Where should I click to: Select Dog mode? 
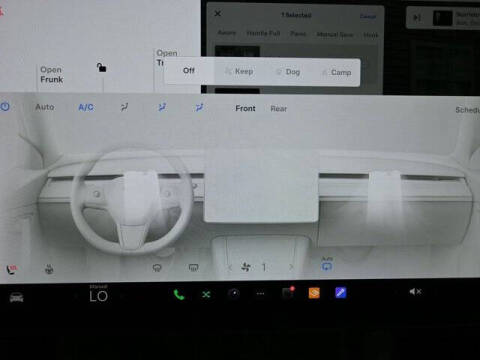(288, 72)
